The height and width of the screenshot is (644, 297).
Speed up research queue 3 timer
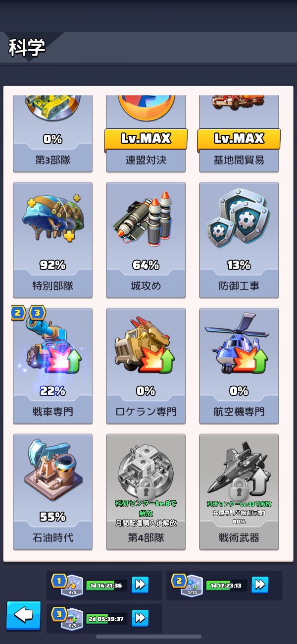click(x=140, y=618)
